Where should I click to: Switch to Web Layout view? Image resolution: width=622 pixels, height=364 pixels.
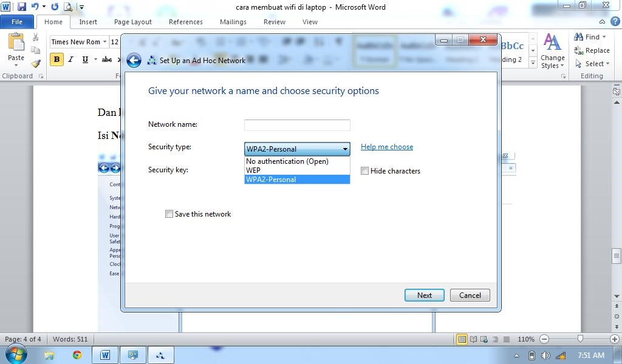(484, 339)
